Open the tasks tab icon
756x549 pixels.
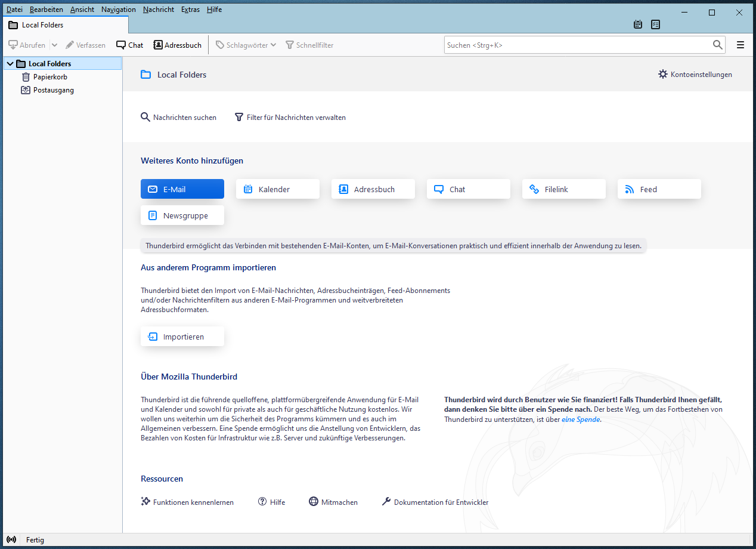(656, 24)
